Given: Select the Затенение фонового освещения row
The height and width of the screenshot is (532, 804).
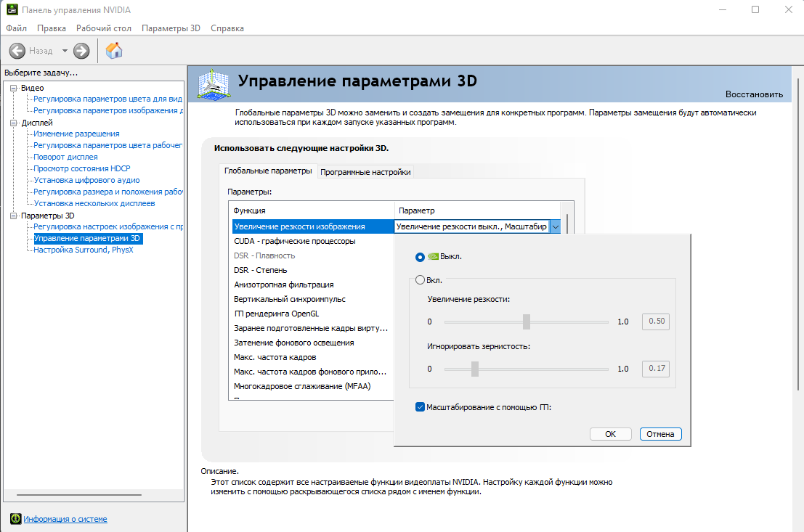Looking at the screenshot, I should [313, 343].
